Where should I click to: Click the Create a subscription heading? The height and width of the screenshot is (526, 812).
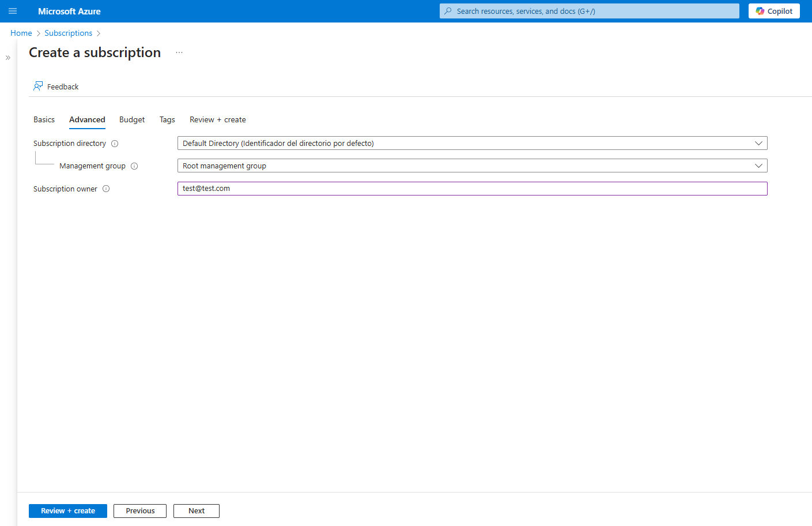point(95,52)
